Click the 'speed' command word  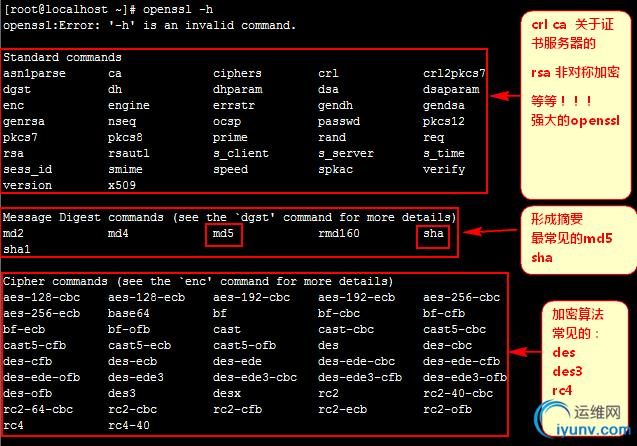click(x=230, y=169)
